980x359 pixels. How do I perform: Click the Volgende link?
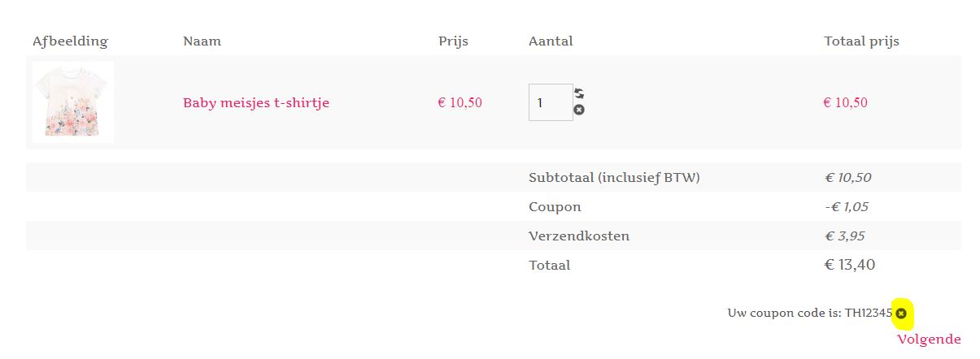(929, 340)
